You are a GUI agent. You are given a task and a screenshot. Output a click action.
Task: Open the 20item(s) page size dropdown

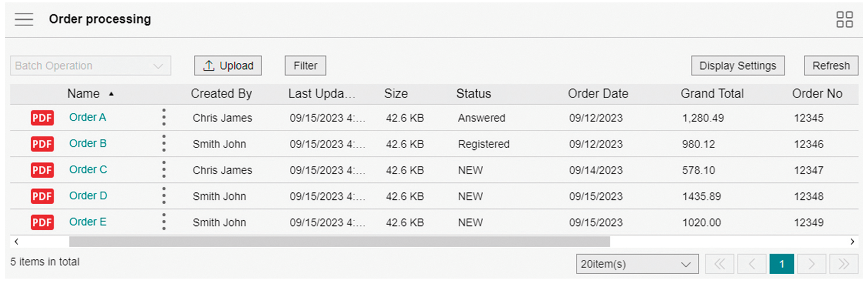[x=637, y=264]
